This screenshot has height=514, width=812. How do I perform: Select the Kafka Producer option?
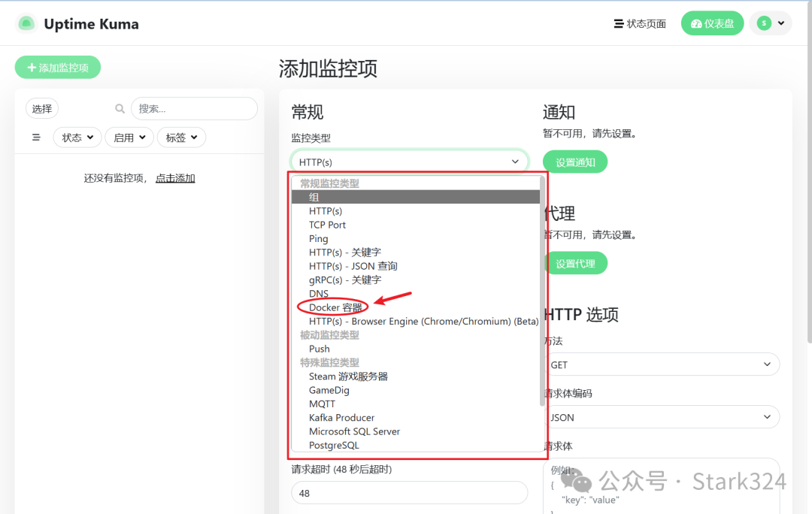click(415, 418)
